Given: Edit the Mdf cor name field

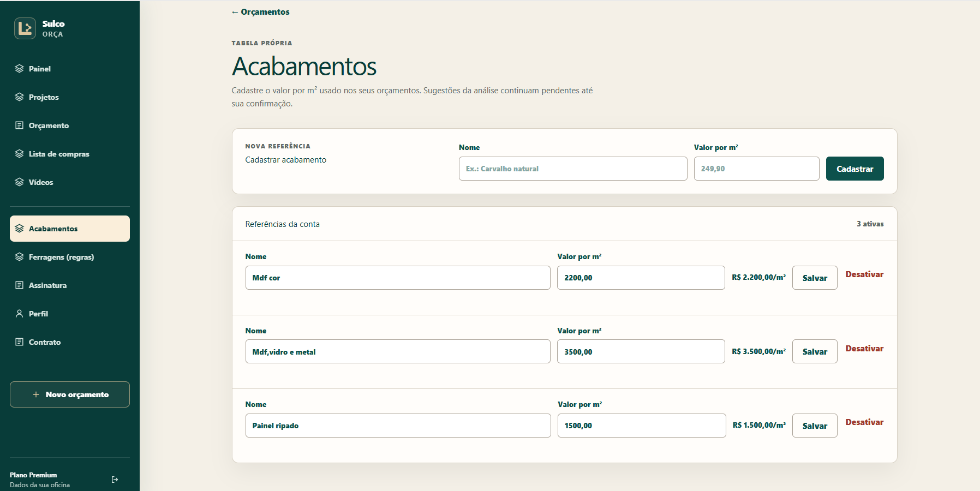Looking at the screenshot, I should tap(398, 278).
